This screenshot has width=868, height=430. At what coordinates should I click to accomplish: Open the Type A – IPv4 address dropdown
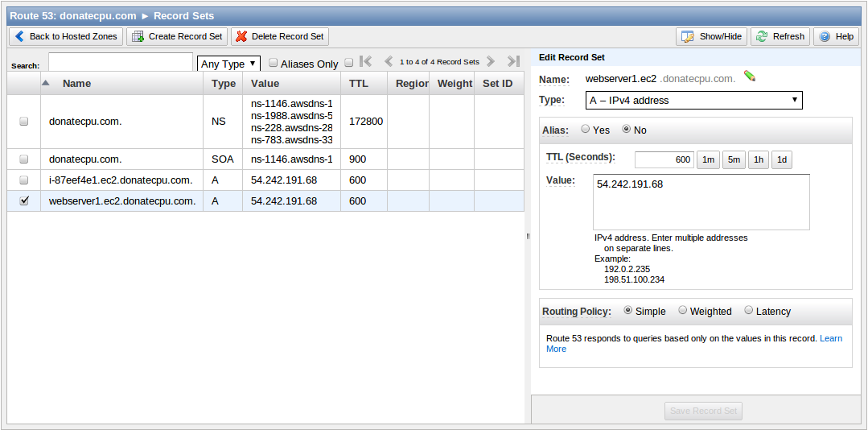[693, 101]
